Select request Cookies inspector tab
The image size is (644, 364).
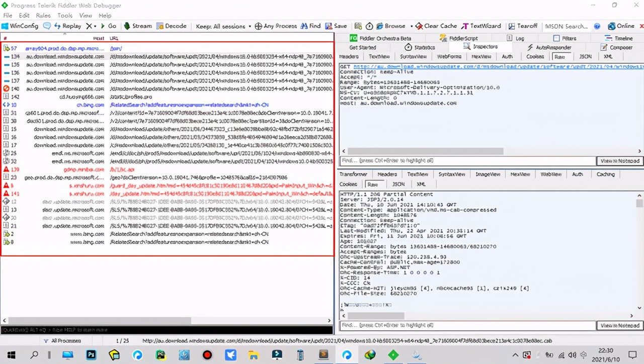[x=535, y=57]
